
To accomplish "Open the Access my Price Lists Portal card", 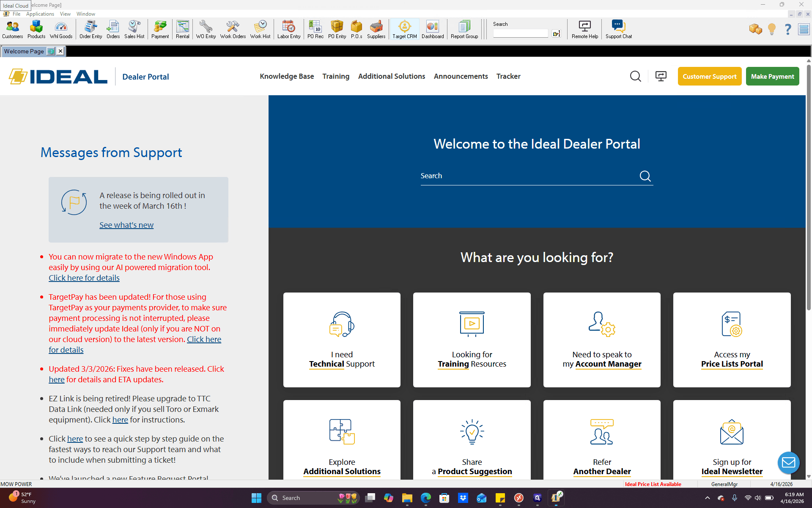I will (x=732, y=340).
